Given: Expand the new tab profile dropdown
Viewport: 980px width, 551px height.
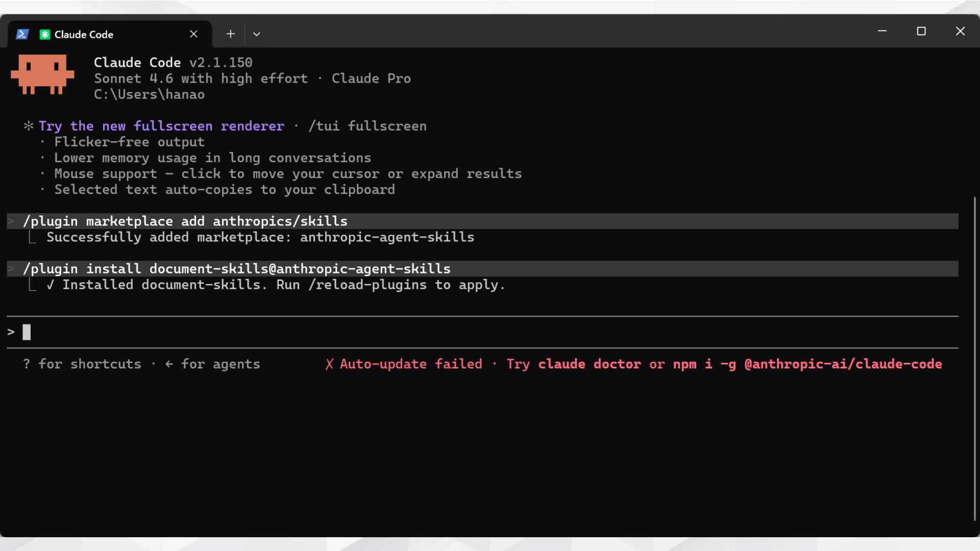Looking at the screenshot, I should point(257,34).
